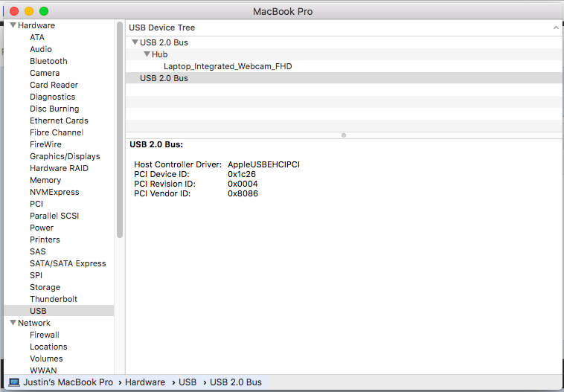The height and width of the screenshot is (392, 564).
Task: Collapse the Hub disclosure triangle
Action: (147, 54)
